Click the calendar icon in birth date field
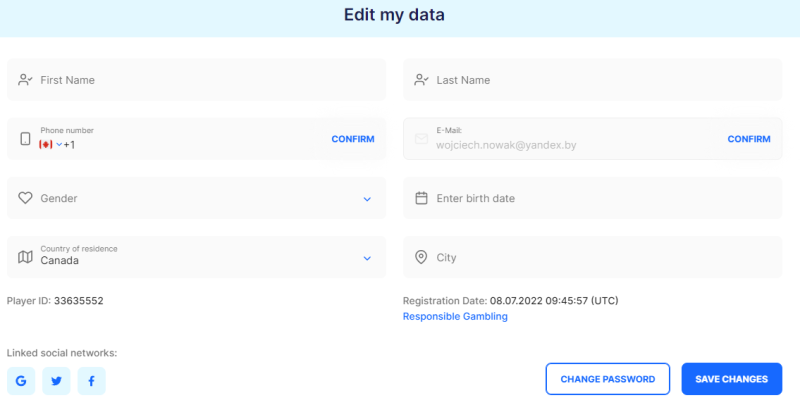The width and height of the screenshot is (800, 412). (421, 198)
